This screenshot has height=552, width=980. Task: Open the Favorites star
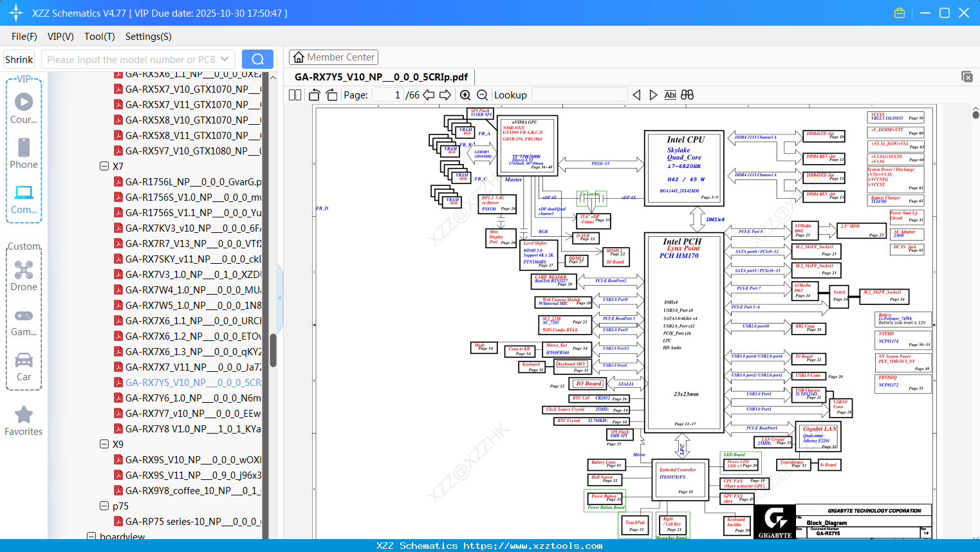click(x=24, y=421)
